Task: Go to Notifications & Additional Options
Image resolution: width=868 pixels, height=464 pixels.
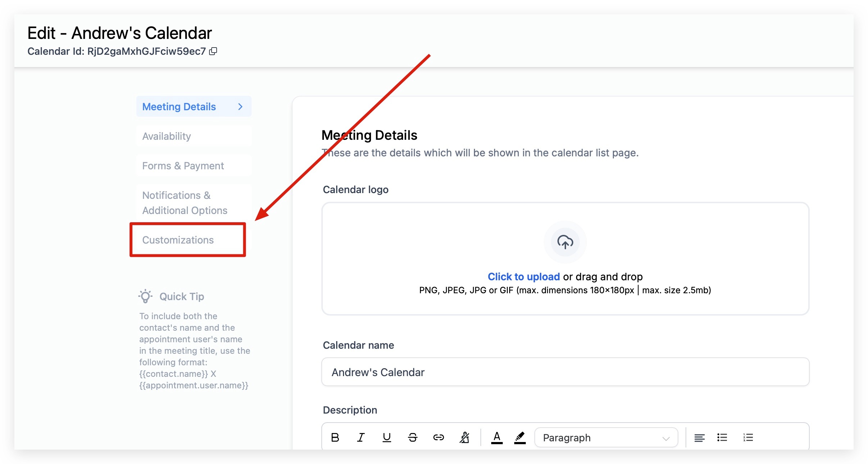Action: [x=185, y=203]
